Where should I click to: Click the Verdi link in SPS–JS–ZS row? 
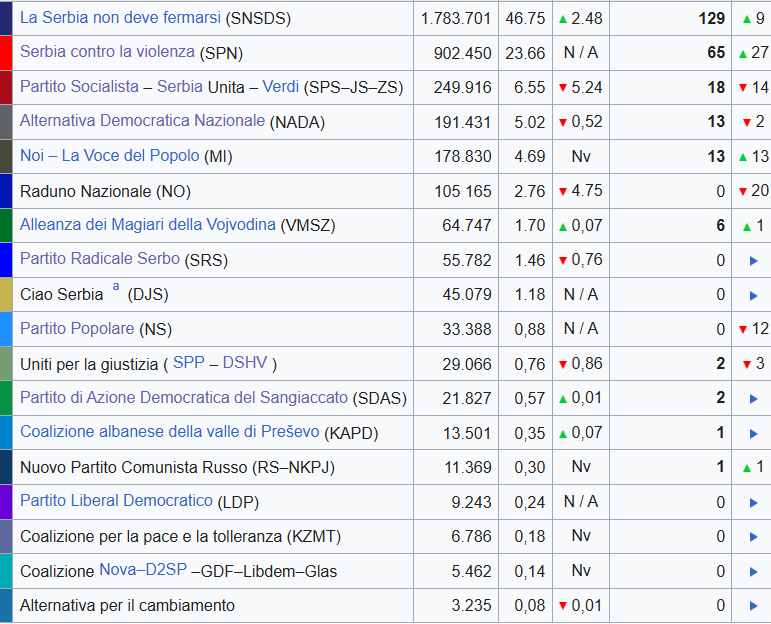[281, 87]
